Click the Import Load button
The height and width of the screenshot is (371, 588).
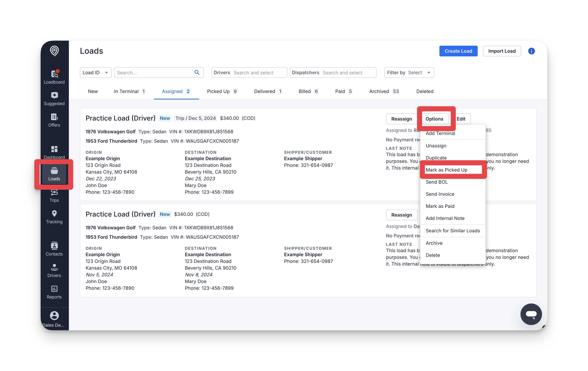coord(502,51)
